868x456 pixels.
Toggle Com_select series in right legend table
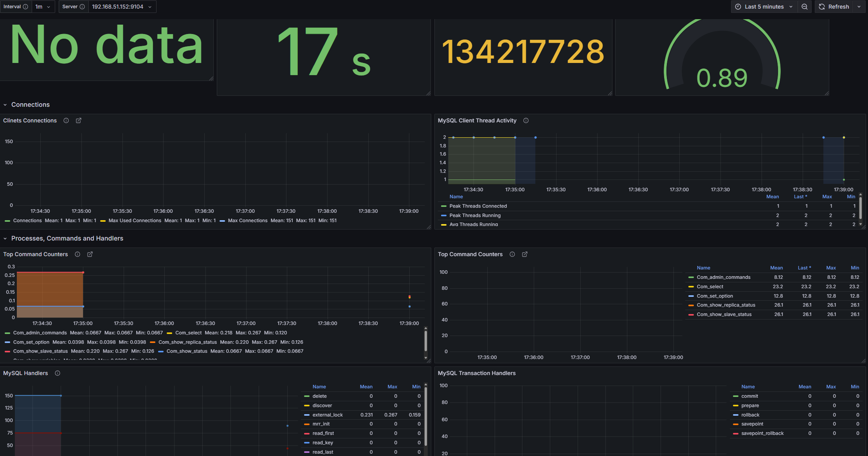(710, 287)
